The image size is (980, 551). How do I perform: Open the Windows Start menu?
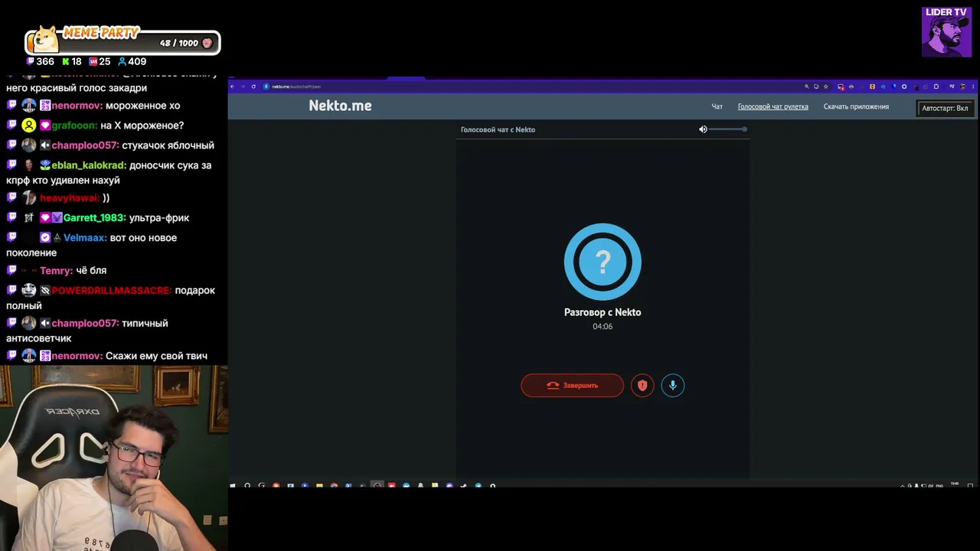pyautogui.click(x=233, y=486)
